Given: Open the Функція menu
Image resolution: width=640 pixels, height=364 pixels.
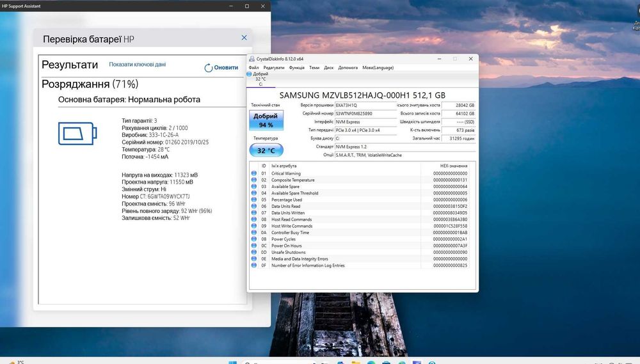Looking at the screenshot, I should (x=297, y=68).
